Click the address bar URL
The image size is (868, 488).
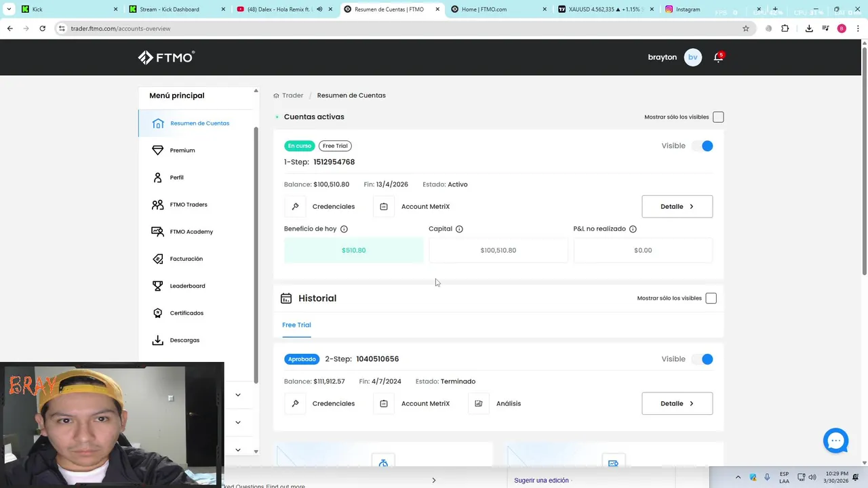[121, 28]
